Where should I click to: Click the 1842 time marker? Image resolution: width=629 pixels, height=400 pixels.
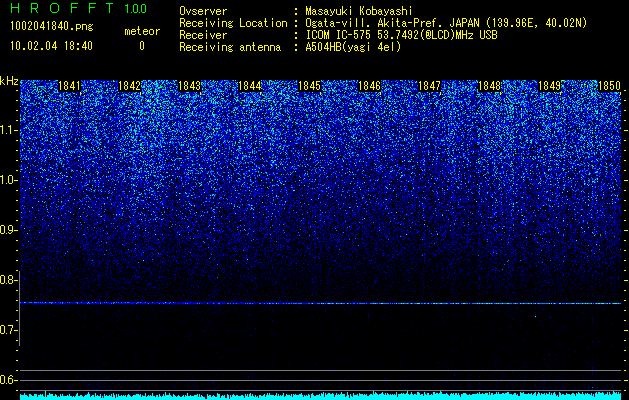(x=130, y=86)
